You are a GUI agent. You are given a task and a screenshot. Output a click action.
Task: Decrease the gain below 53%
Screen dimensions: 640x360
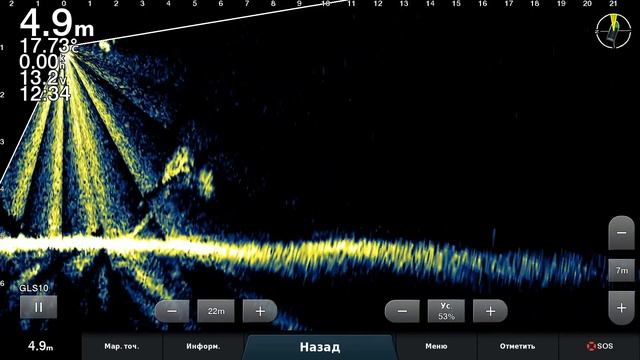[402, 311]
